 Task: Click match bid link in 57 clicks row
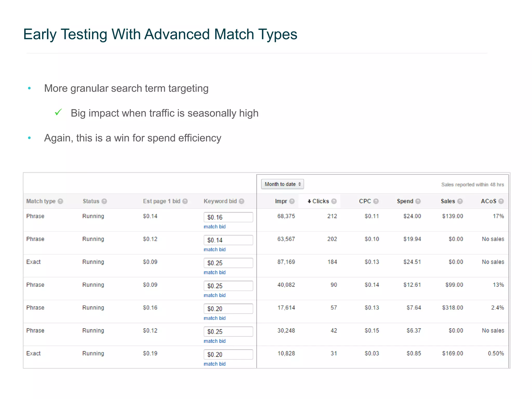215,318
